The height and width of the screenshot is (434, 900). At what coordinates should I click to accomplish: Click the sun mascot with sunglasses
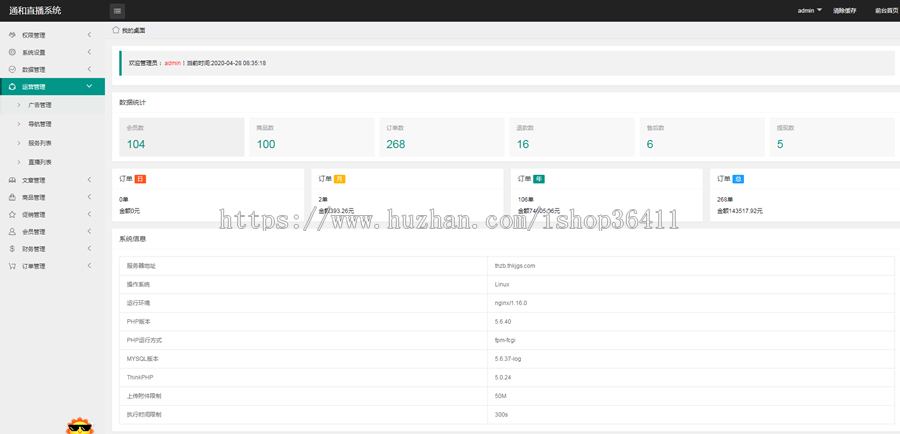pos(80,426)
